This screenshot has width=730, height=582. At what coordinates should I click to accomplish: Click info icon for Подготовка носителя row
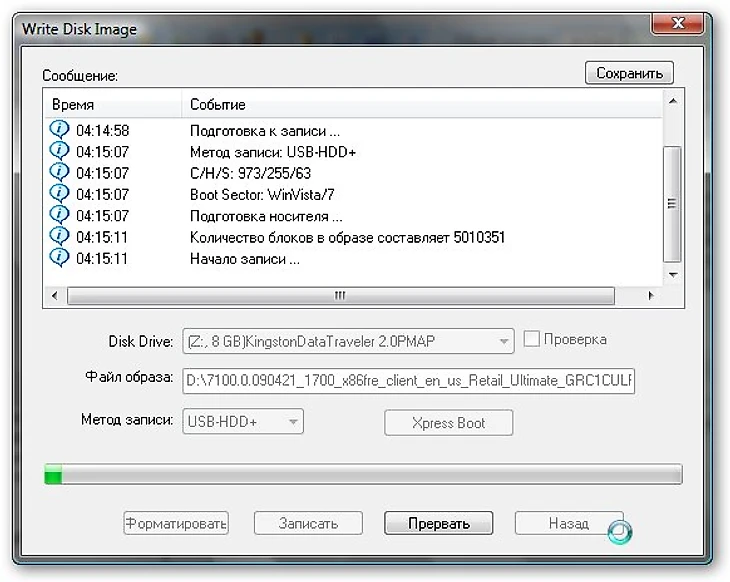click(59, 216)
